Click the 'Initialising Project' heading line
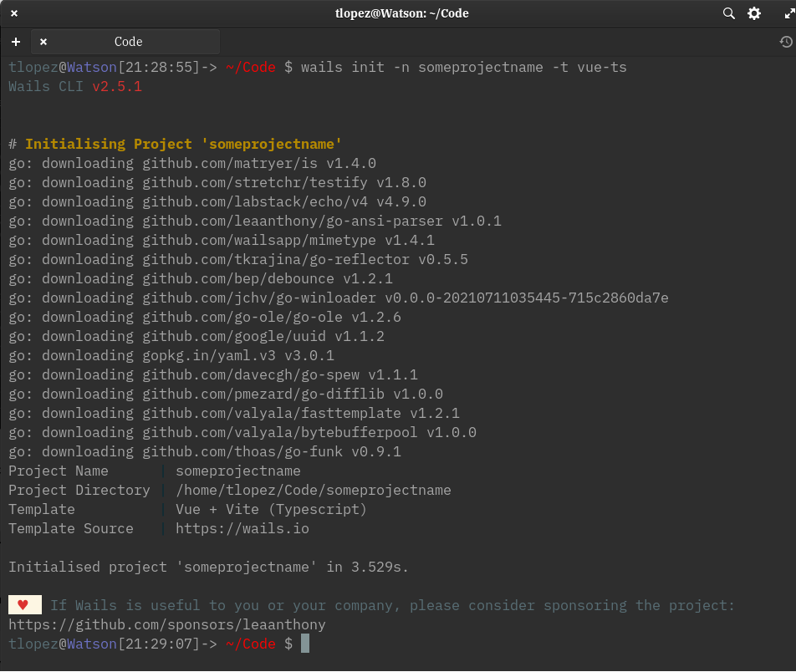The image size is (796, 672). click(x=183, y=144)
